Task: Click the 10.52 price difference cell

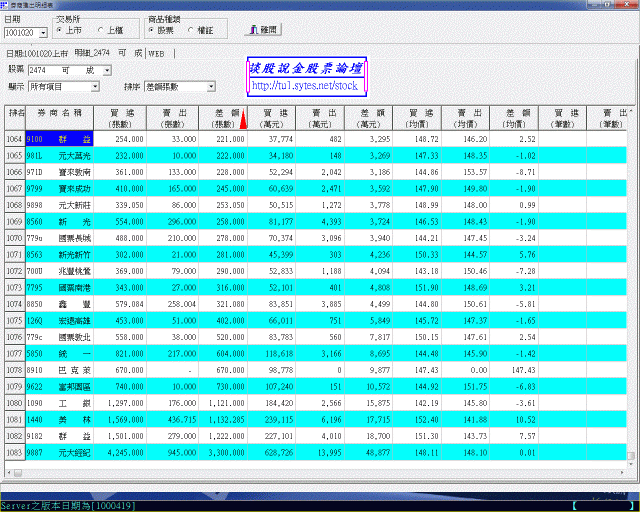Action: pos(514,420)
